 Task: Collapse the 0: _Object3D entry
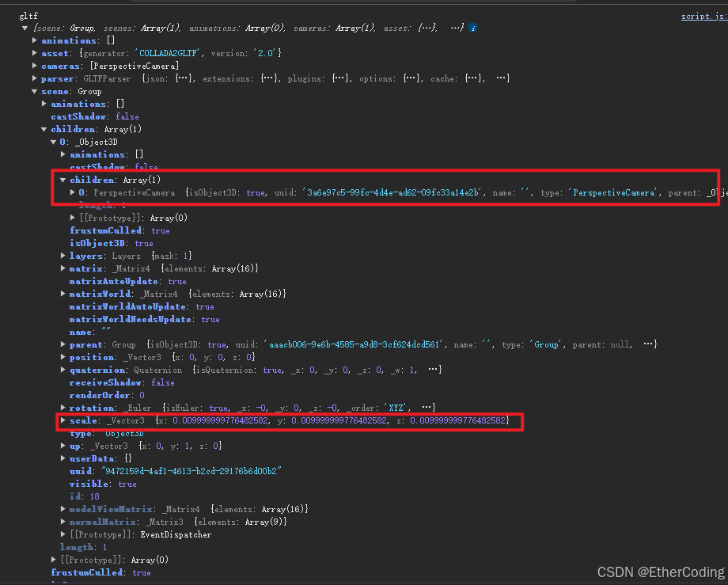click(53, 142)
